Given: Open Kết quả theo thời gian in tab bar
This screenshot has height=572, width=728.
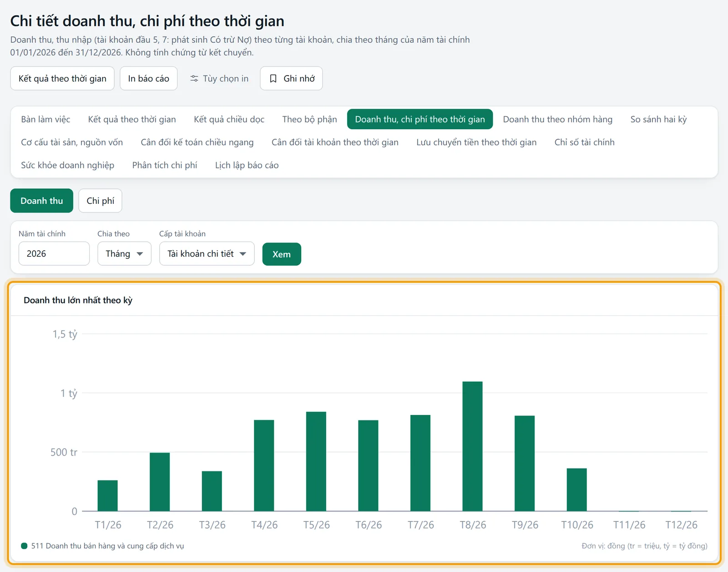Looking at the screenshot, I should pos(132,119).
